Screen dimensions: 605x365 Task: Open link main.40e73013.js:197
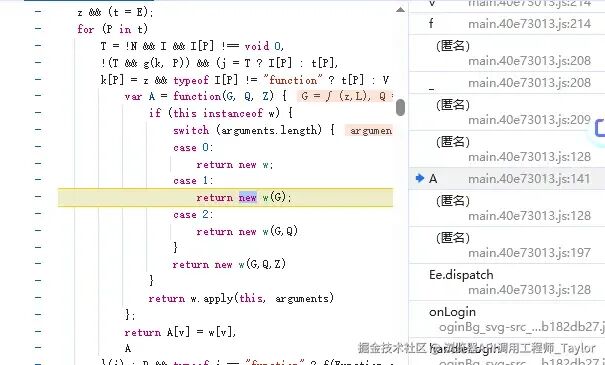(x=529, y=253)
